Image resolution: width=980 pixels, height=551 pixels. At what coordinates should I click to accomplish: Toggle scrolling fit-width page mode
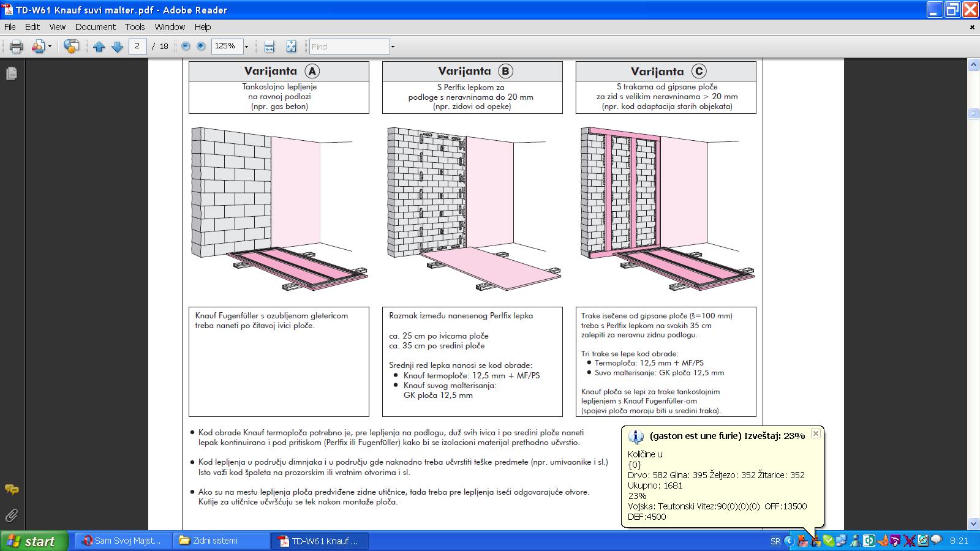click(269, 47)
